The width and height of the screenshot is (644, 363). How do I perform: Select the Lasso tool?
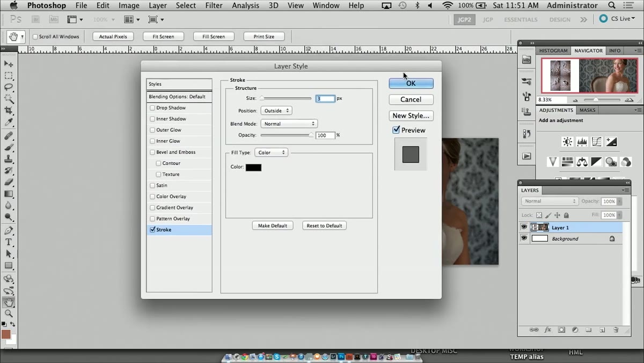[x=9, y=87]
